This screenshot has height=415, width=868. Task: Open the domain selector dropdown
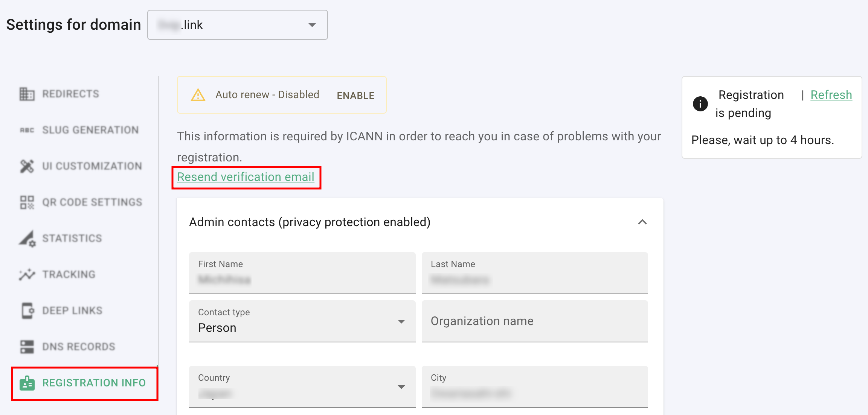tap(237, 25)
